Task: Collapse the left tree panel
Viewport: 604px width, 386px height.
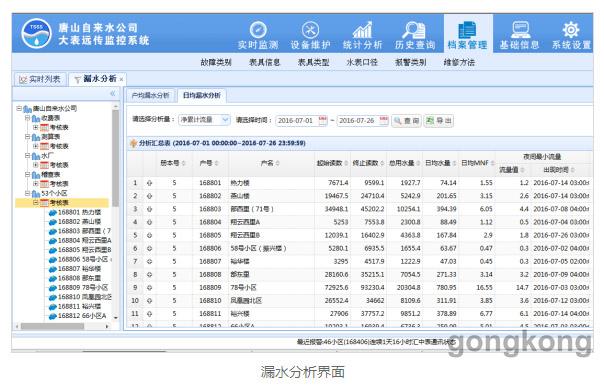Action: pyautogui.click(x=112, y=94)
